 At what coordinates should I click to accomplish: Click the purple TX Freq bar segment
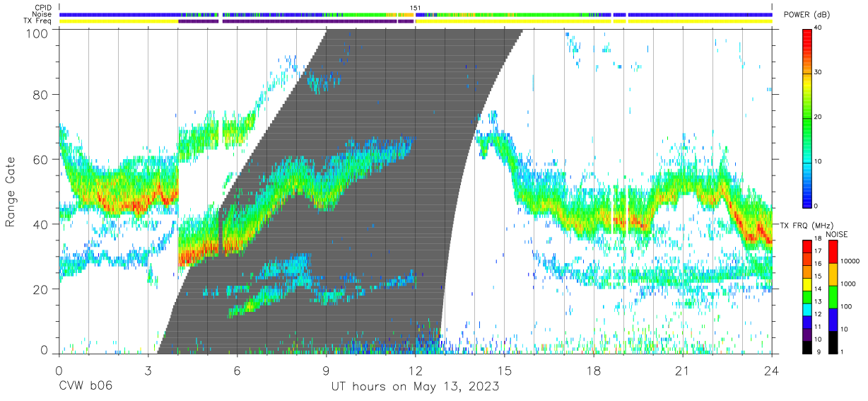(296, 21)
